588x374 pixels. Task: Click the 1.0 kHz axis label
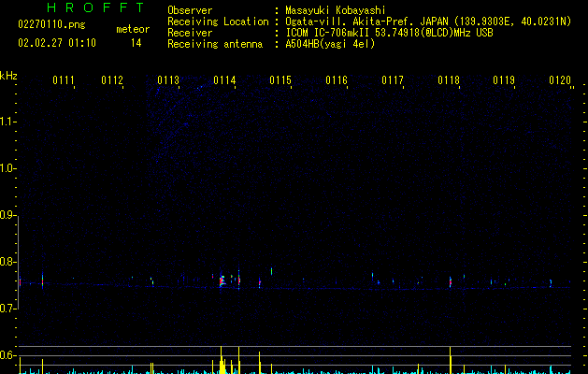7,168
